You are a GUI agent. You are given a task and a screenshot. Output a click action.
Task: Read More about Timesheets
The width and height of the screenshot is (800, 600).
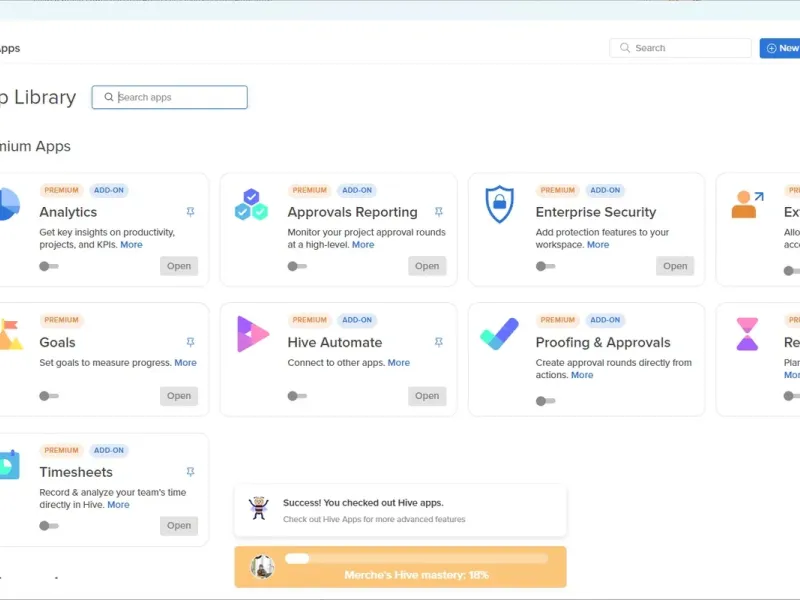tap(118, 505)
